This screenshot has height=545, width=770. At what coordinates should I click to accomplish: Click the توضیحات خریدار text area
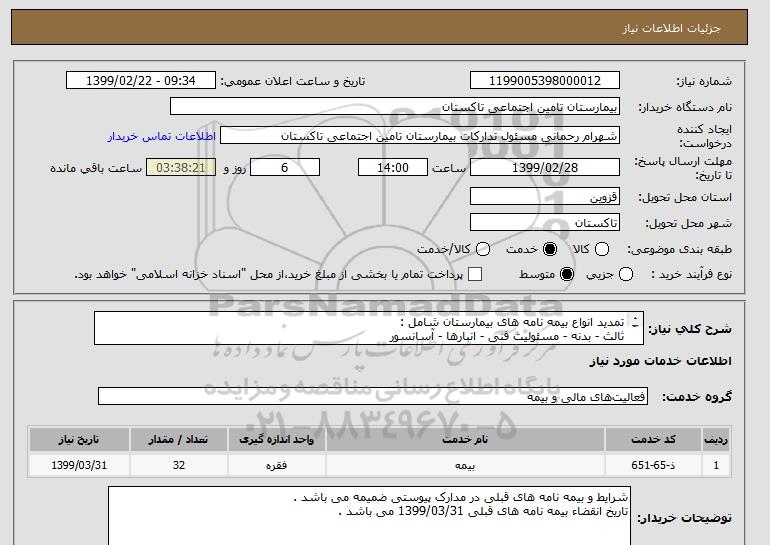click(x=369, y=516)
